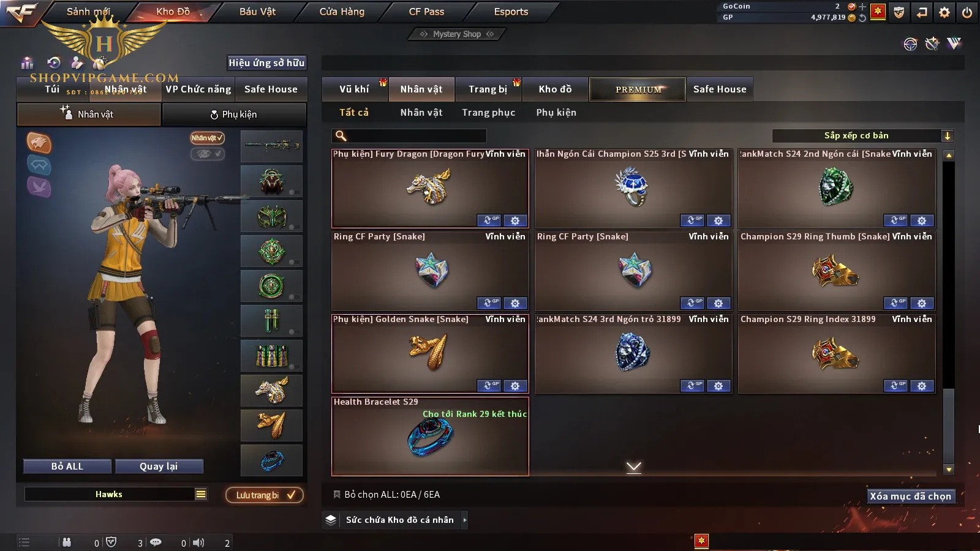Open list icon next to Hawks
The width and height of the screenshot is (980, 551).
coord(201,494)
